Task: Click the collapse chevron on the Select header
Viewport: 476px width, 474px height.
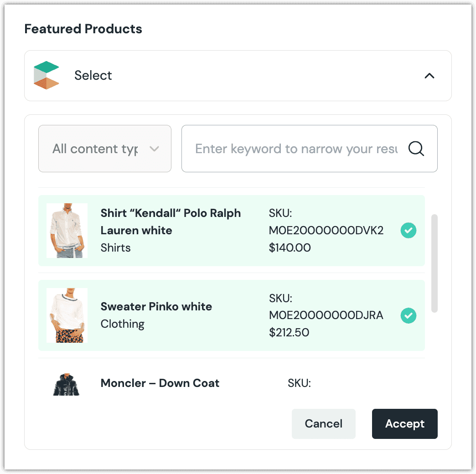Action: (429, 76)
